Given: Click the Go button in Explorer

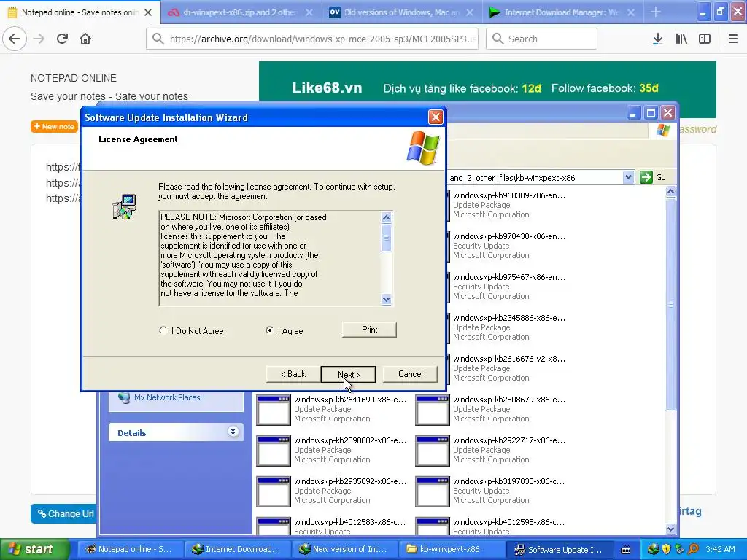Looking at the screenshot, I should pyautogui.click(x=654, y=177).
